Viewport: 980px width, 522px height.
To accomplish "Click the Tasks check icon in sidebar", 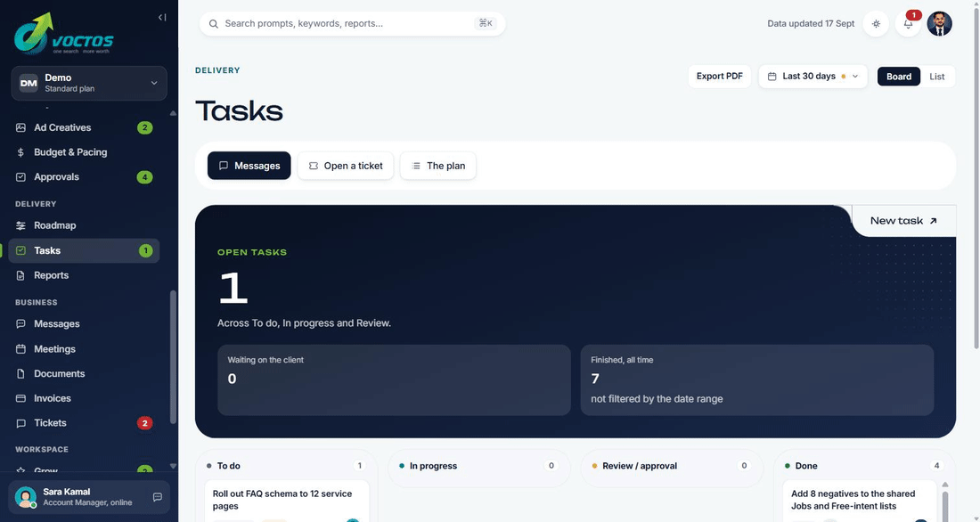I will click(20, 250).
